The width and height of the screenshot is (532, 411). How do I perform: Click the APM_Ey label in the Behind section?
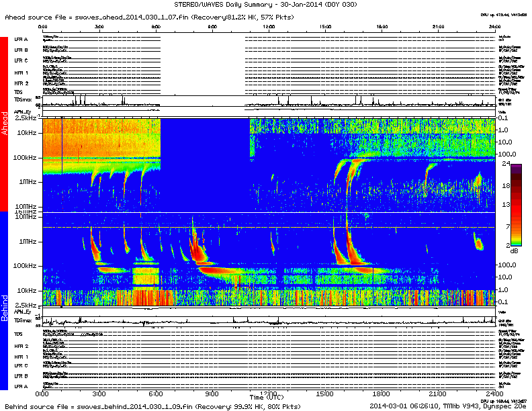pyautogui.click(x=22, y=312)
